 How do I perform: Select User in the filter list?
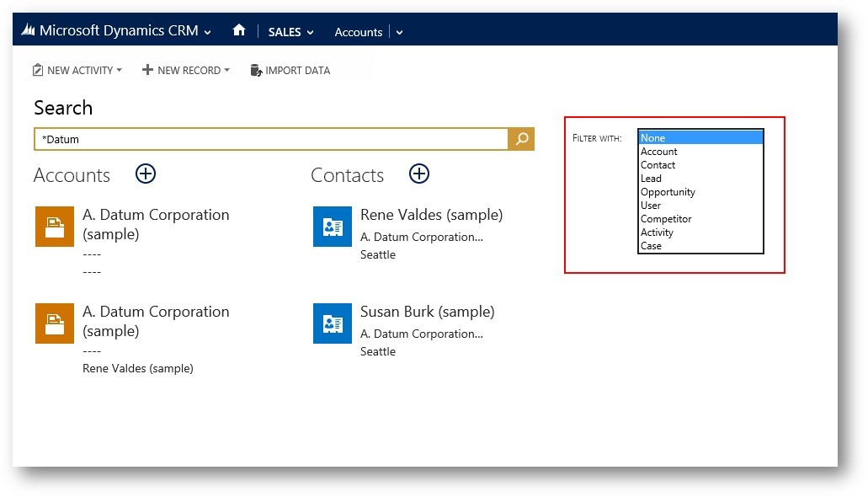point(700,205)
